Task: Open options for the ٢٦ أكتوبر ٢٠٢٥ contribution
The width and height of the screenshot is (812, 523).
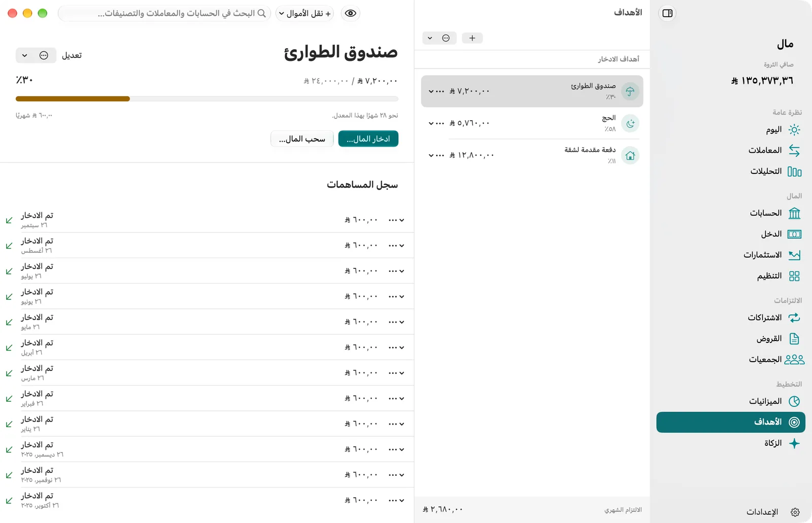Action: coord(396,500)
